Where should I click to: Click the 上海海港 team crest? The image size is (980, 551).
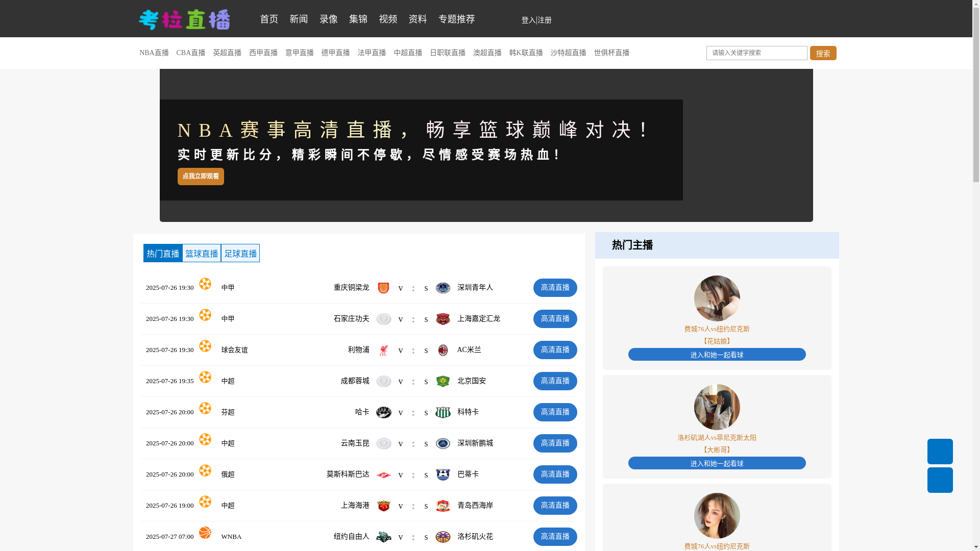coord(383,506)
